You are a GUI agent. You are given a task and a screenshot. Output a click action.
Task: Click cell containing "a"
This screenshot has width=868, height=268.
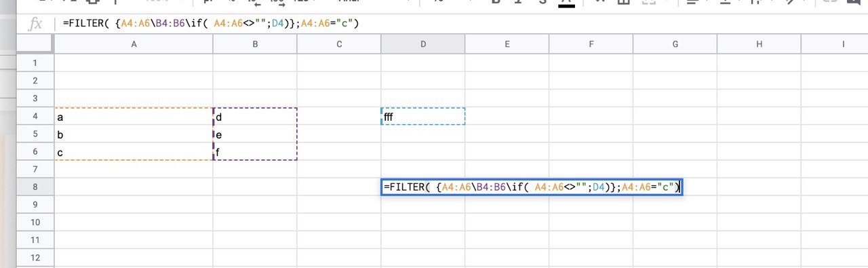click(134, 117)
